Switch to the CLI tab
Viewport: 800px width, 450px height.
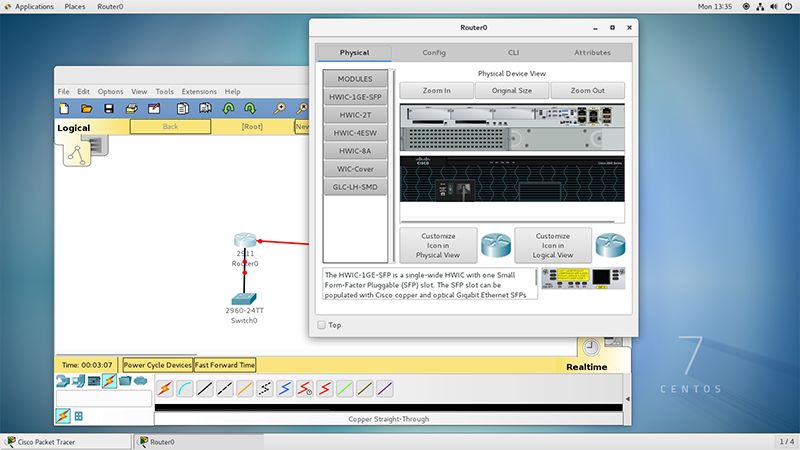coord(513,53)
